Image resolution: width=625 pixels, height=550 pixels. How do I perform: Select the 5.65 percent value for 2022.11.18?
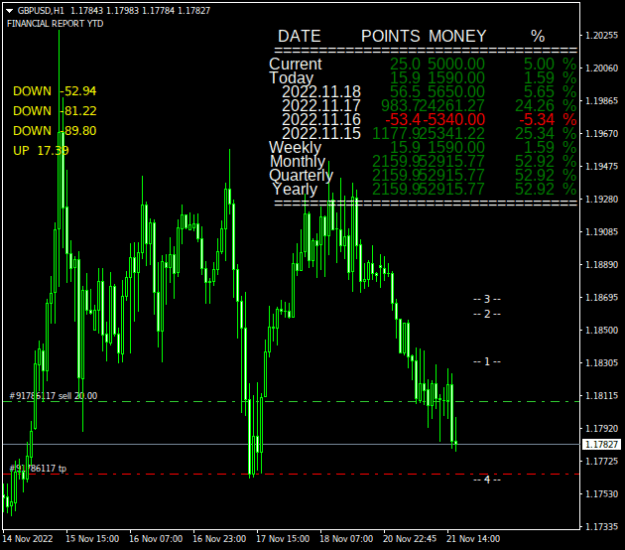(x=539, y=92)
